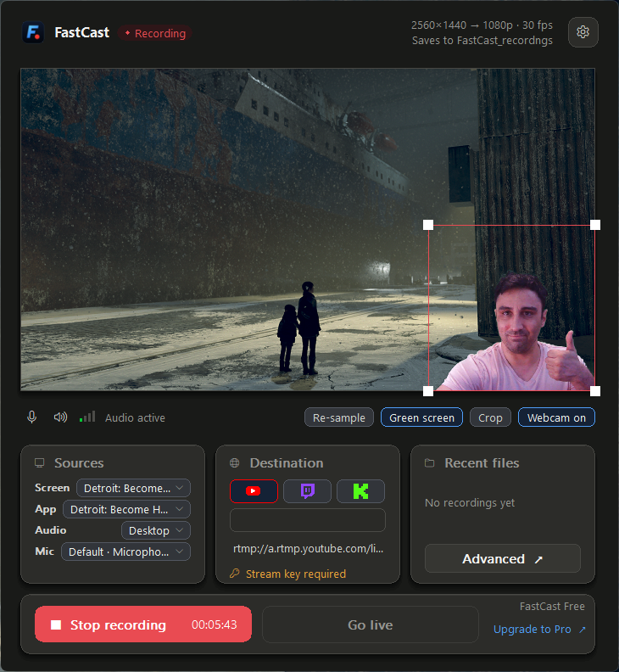Screen dimensions: 619x672
Task: Turn off the Webcam on toggle
Action: 556,417
